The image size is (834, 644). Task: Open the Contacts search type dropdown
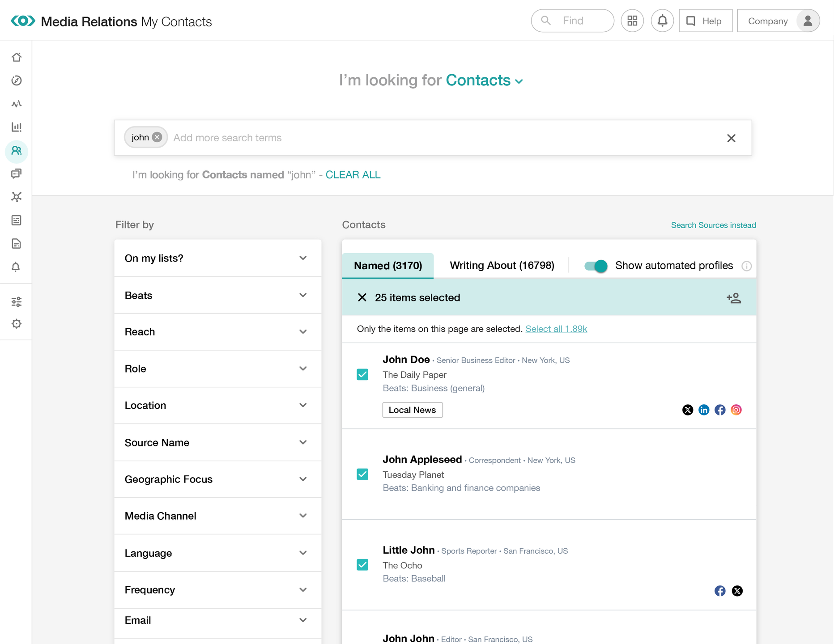485,80
